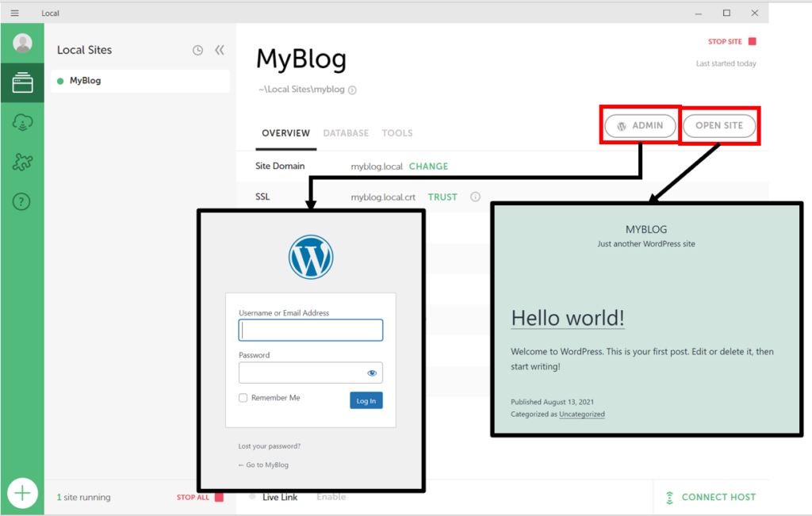The height and width of the screenshot is (516, 812).
Task: Maximize the Local window
Action: pyautogui.click(x=726, y=13)
